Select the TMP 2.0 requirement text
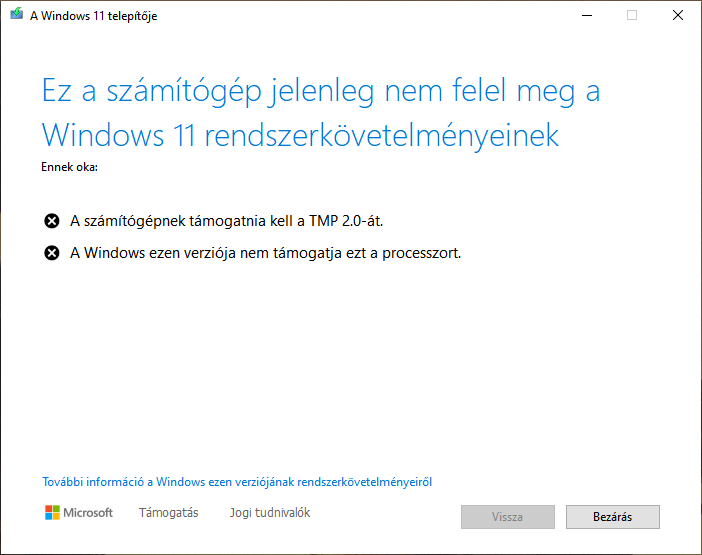This screenshot has height=555, width=702. click(x=226, y=221)
